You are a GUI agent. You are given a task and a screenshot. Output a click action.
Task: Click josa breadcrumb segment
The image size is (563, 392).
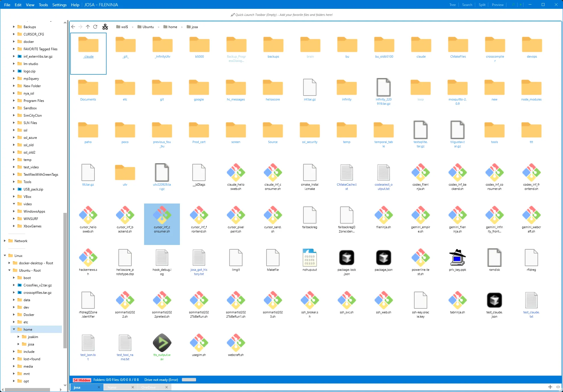tap(192, 27)
